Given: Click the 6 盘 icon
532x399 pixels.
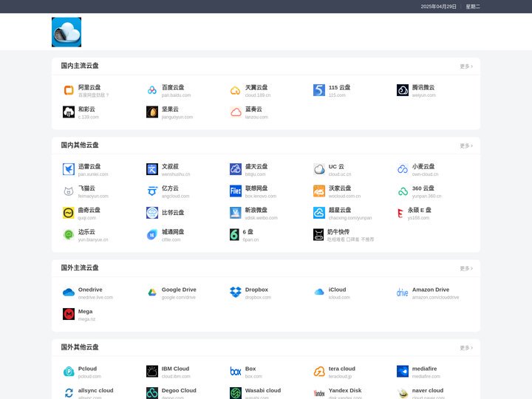Looking at the screenshot, I should pos(234,234).
